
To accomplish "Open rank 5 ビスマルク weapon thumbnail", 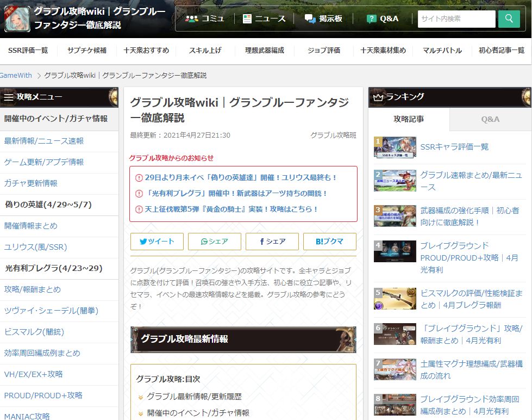I will pyautogui.click(x=395, y=299).
